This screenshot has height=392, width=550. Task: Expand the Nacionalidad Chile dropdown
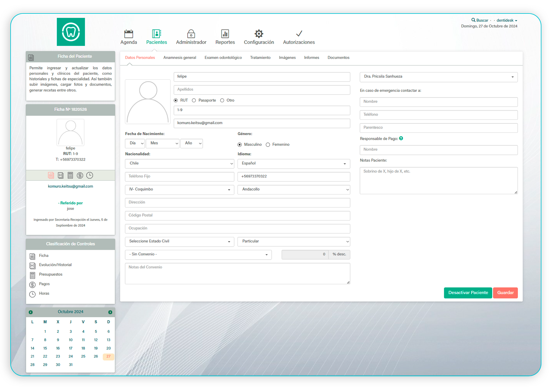pyautogui.click(x=179, y=163)
